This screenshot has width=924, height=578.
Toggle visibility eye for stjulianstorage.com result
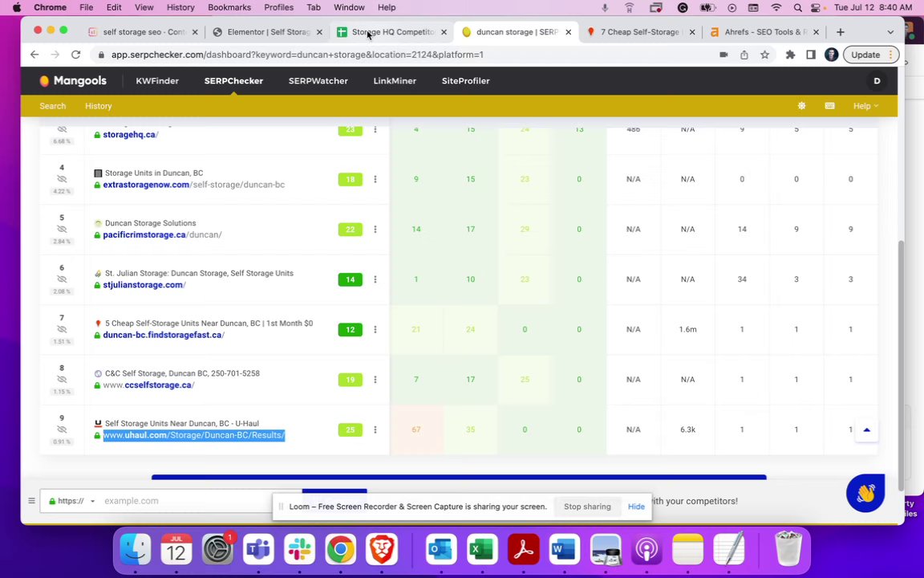pyautogui.click(x=62, y=279)
